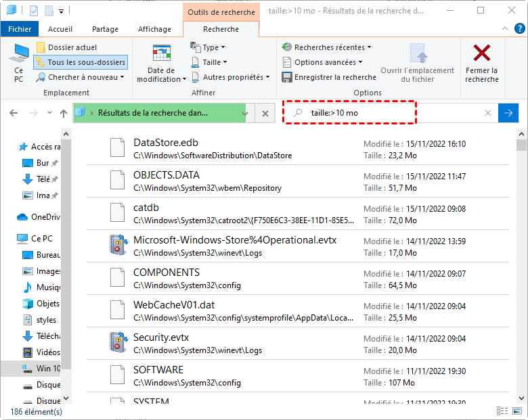The image size is (528, 420).
Task: Open Autres propriétés dropdown
Action: [x=231, y=77]
